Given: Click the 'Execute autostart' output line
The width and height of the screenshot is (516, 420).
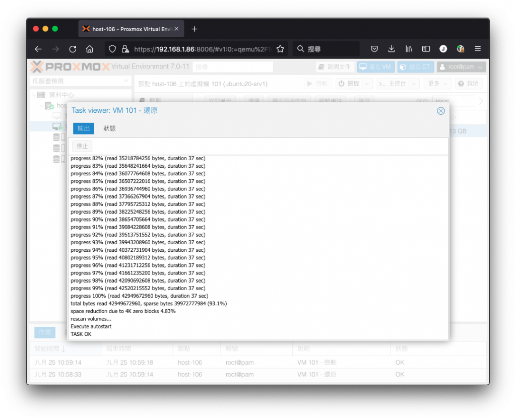Looking at the screenshot, I should pos(91,327).
